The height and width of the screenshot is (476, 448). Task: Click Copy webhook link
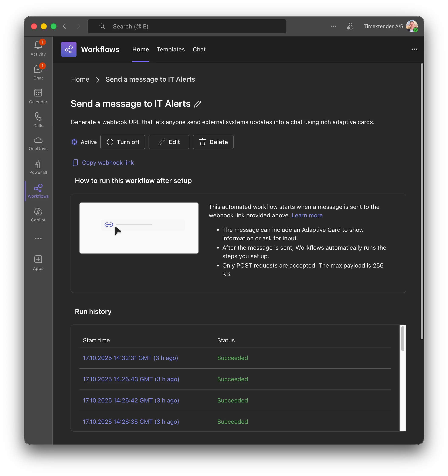(108, 163)
